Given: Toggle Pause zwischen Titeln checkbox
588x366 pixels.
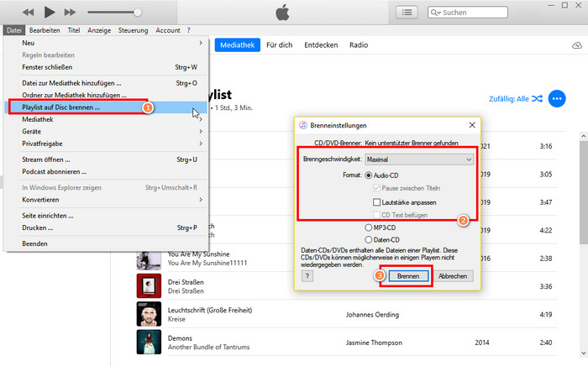Looking at the screenshot, I should (376, 188).
